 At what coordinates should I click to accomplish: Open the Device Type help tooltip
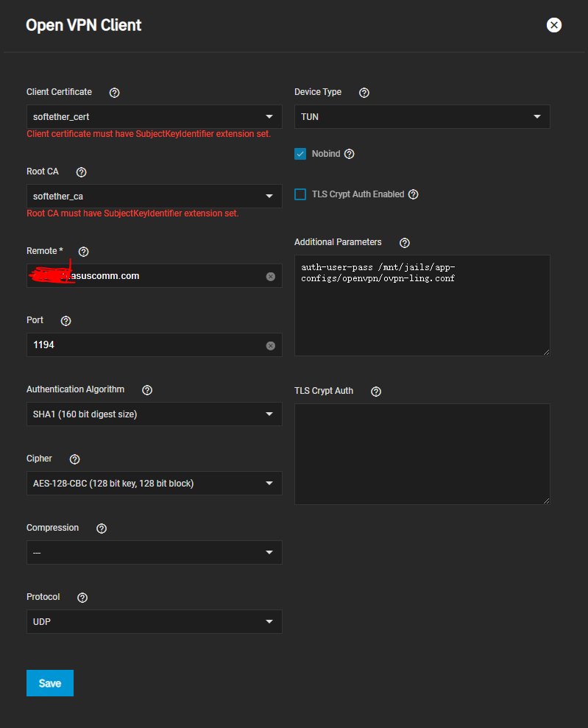tap(364, 93)
